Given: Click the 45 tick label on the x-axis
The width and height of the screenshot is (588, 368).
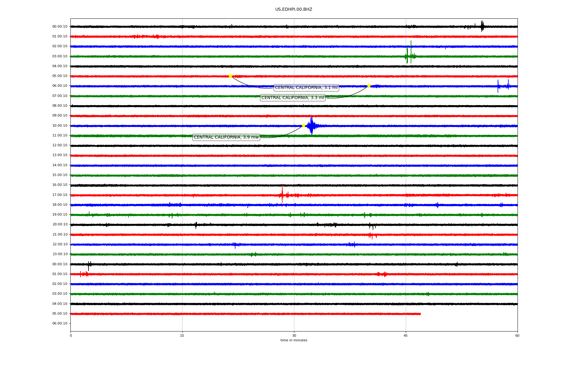Looking at the screenshot, I should (x=406, y=335).
